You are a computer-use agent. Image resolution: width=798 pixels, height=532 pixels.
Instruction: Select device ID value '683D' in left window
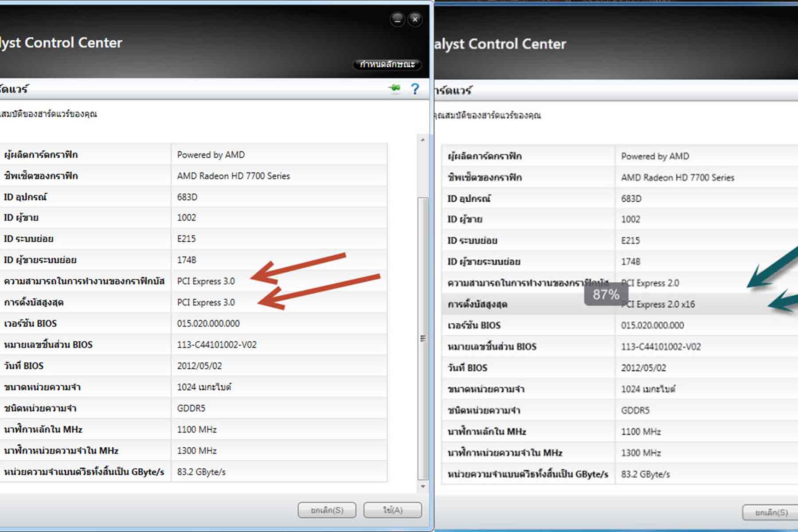pos(187,197)
